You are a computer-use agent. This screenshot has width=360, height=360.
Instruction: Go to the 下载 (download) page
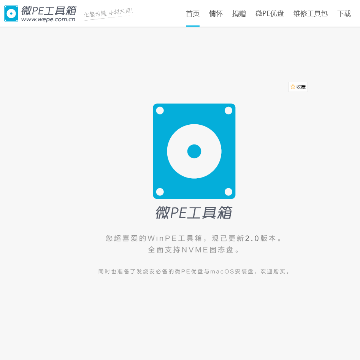point(344,14)
